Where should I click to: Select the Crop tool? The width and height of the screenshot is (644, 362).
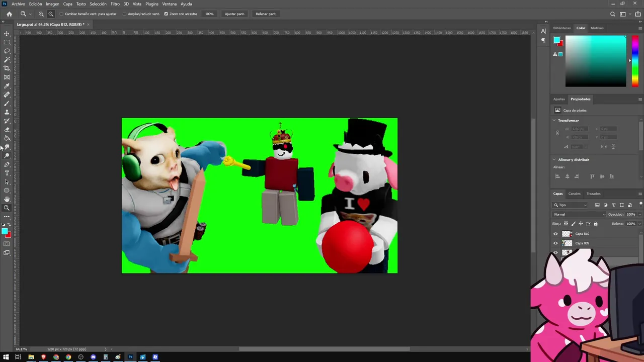pyautogui.click(x=7, y=68)
